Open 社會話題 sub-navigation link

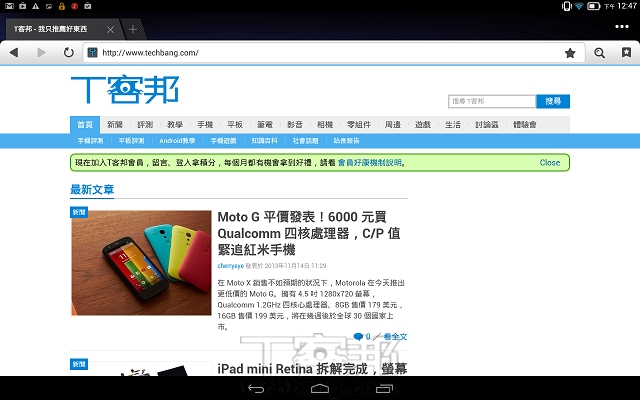(305, 141)
